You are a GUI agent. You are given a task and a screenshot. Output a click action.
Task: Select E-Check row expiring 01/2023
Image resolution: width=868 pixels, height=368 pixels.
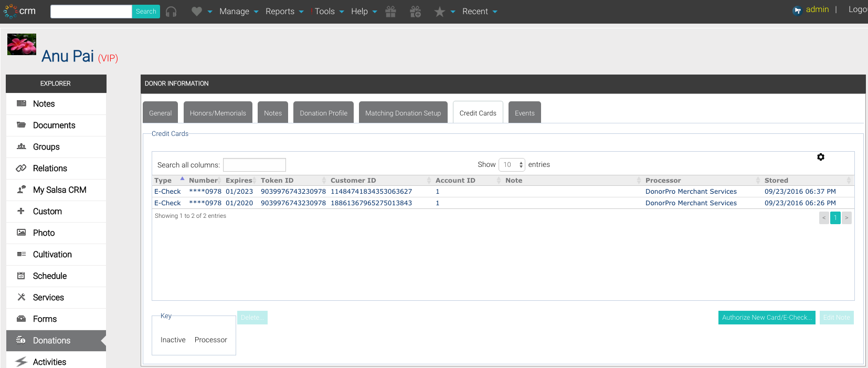pos(503,192)
